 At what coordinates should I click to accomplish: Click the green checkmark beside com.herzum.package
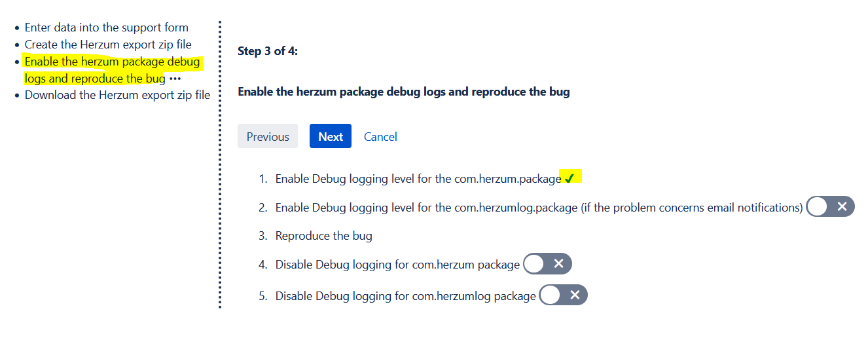click(570, 178)
